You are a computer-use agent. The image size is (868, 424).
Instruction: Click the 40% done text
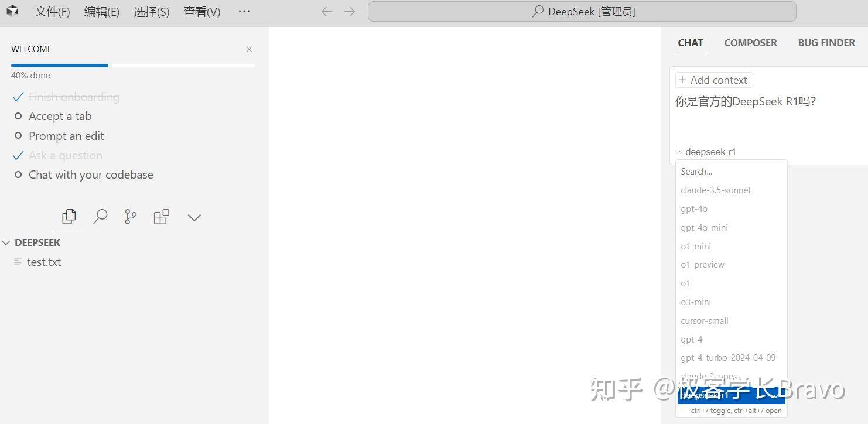point(30,76)
